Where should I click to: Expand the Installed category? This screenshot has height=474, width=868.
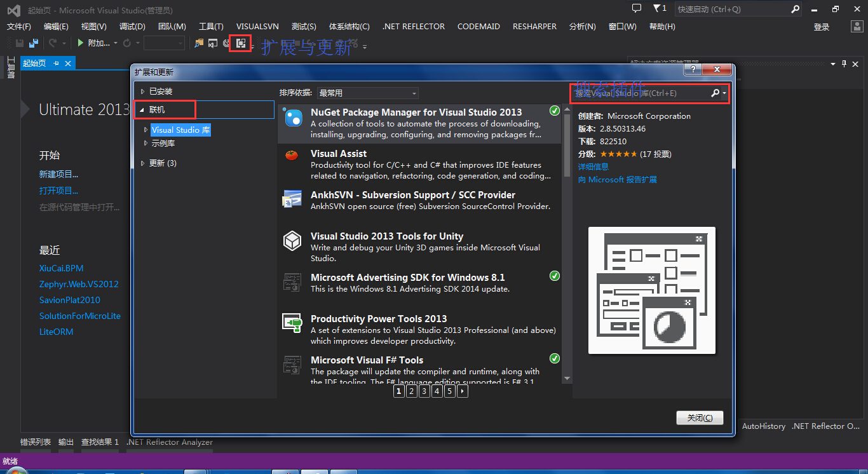pos(143,91)
